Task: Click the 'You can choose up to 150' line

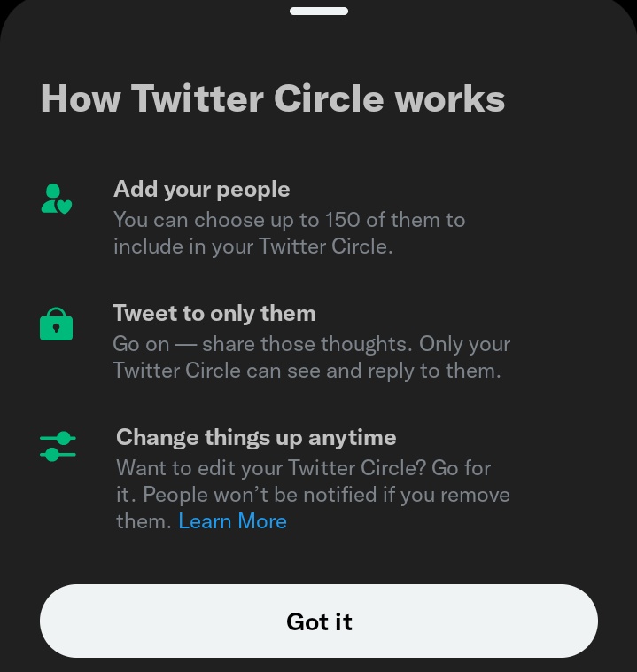Action: (289, 220)
